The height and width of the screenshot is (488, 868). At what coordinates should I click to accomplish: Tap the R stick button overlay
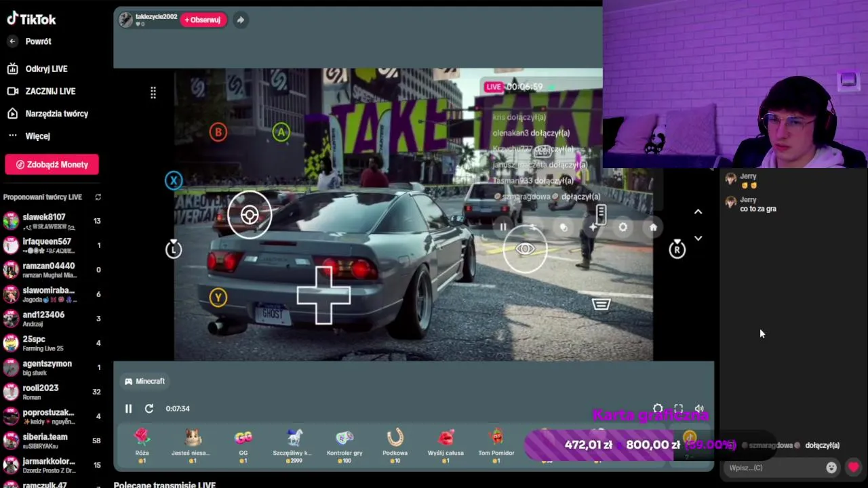point(677,249)
